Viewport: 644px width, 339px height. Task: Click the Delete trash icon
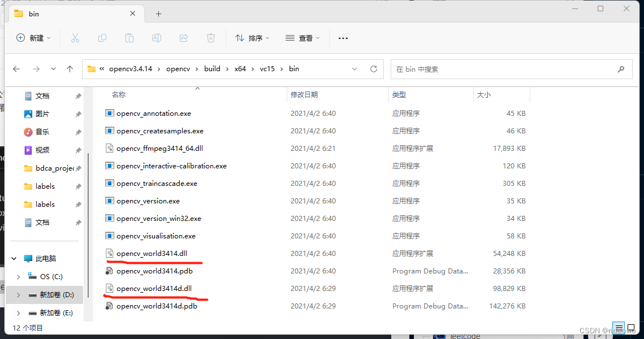(211, 38)
